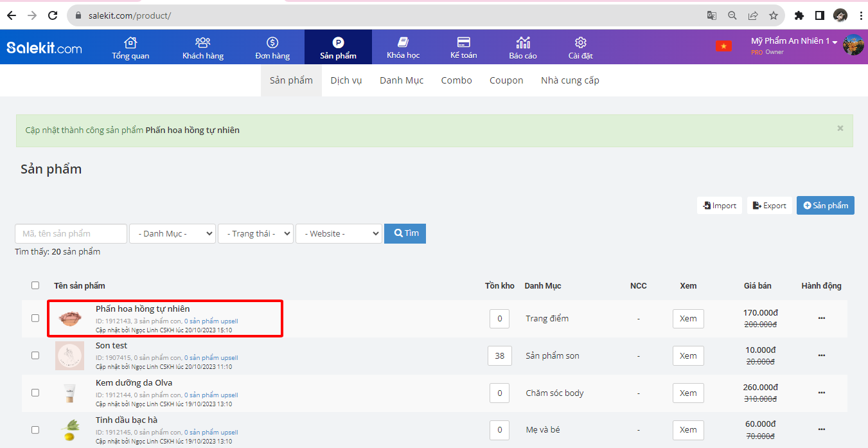
Task: Click the blue Tìm search button
Action: pyautogui.click(x=405, y=233)
